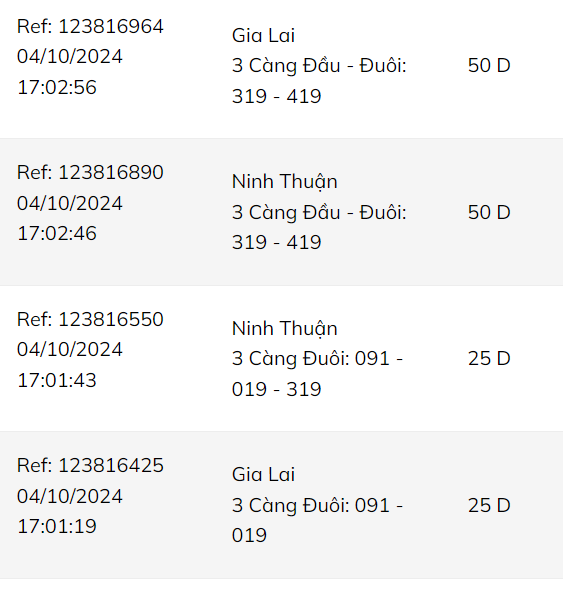Click timestamp 17:02:56

57,87
